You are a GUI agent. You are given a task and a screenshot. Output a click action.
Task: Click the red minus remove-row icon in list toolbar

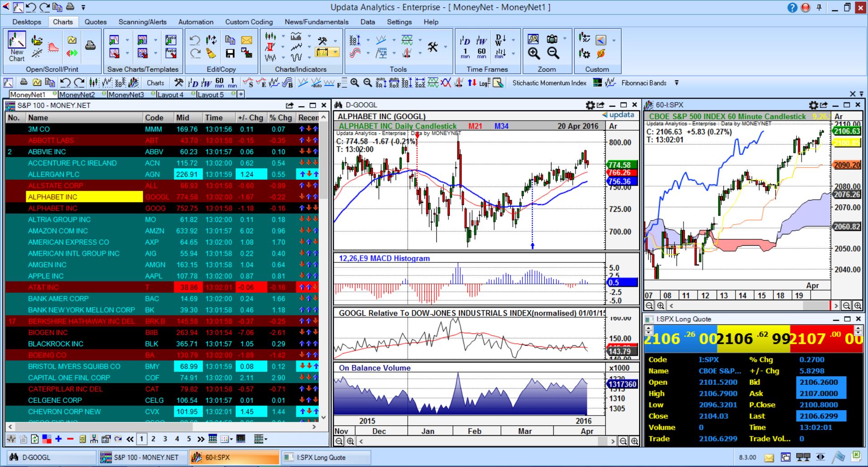[70, 439]
